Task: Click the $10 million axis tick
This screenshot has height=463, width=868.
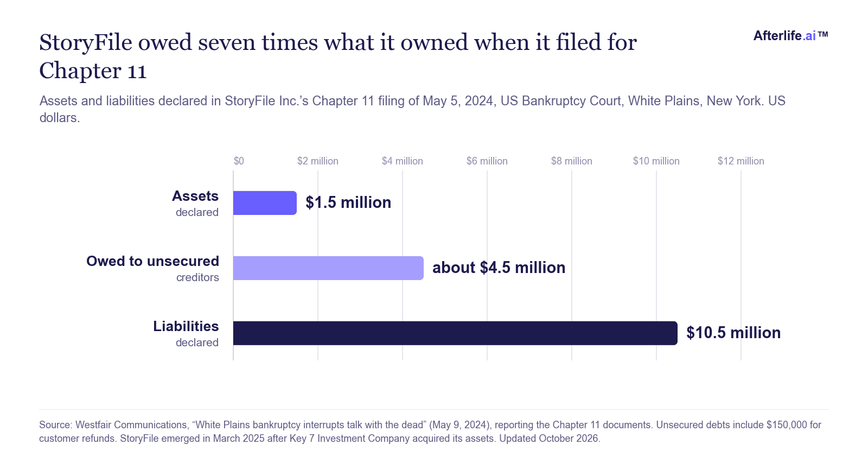Action: pos(656,161)
